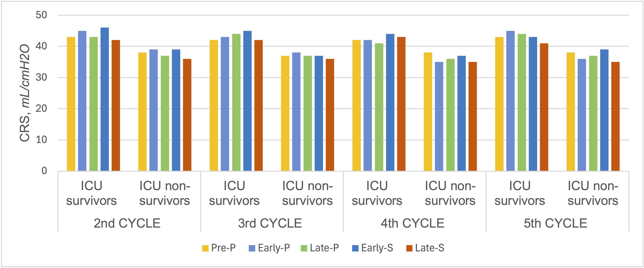The width and height of the screenshot is (644, 268).
Task: Click the Early-S blue legend swatch
Action: pyautogui.click(x=355, y=248)
